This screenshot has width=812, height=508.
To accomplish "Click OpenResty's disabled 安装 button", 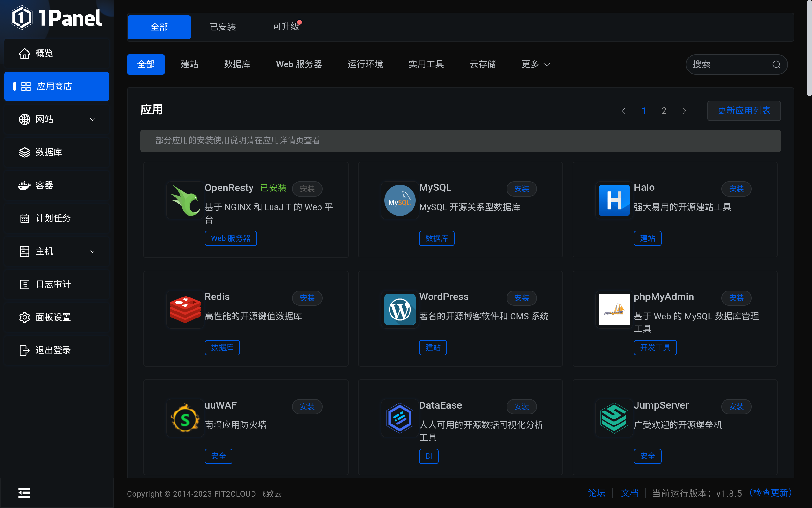I will (307, 189).
